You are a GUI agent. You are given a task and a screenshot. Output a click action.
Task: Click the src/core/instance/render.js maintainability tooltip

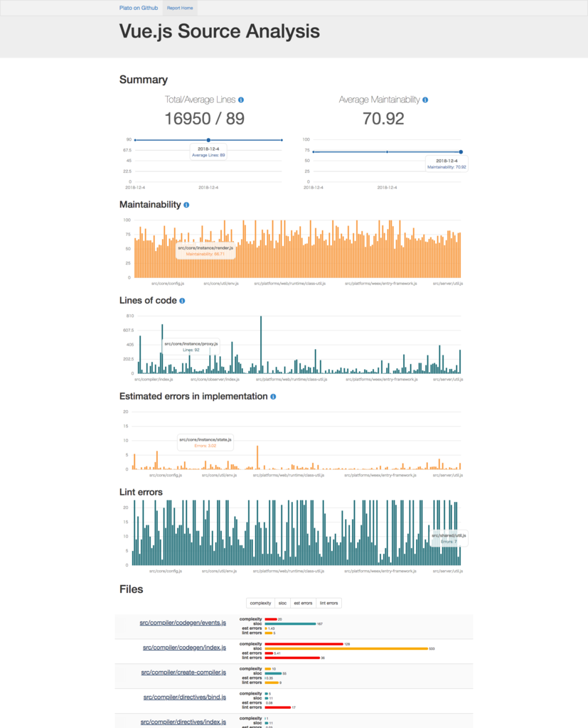pos(205,251)
